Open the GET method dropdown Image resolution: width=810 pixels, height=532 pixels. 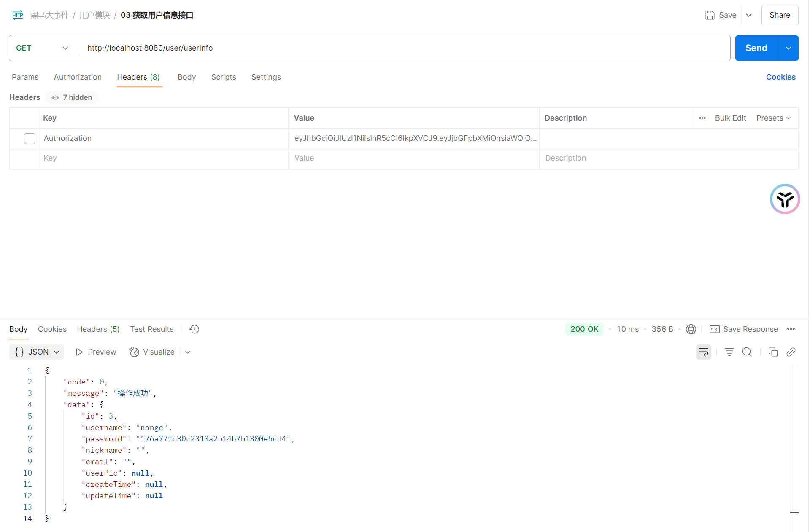click(42, 48)
